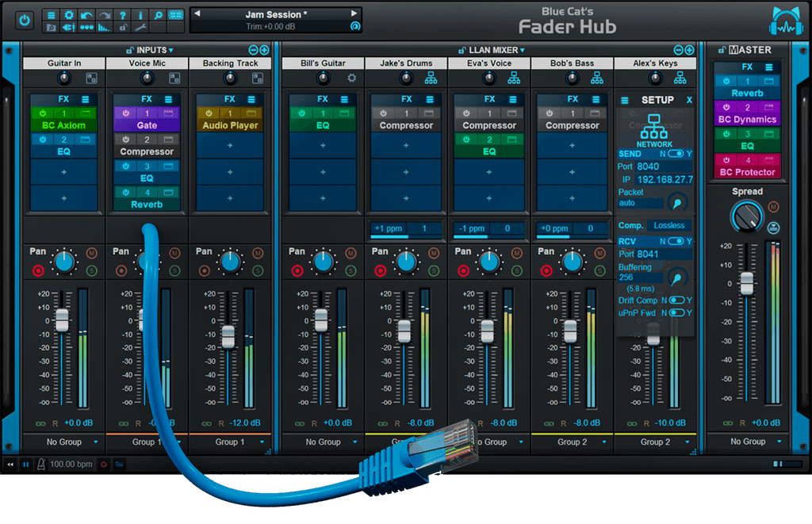Pause playback in transport bar

click(25, 465)
